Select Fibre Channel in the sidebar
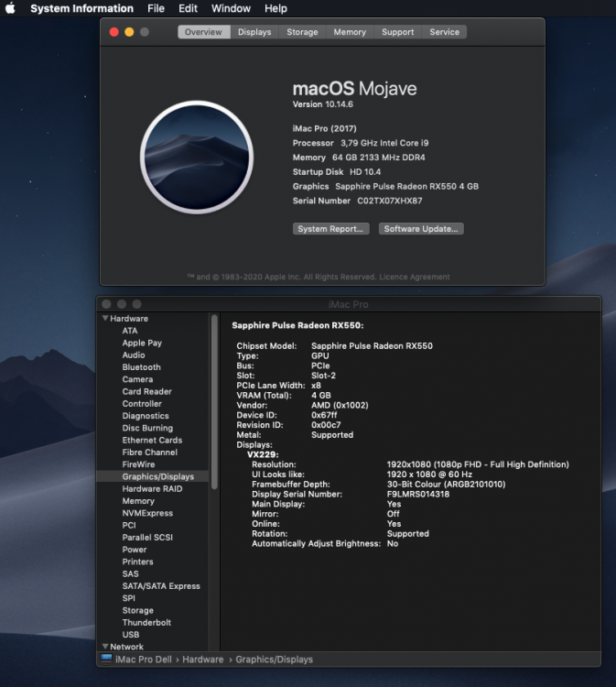The image size is (616, 687). click(x=150, y=453)
